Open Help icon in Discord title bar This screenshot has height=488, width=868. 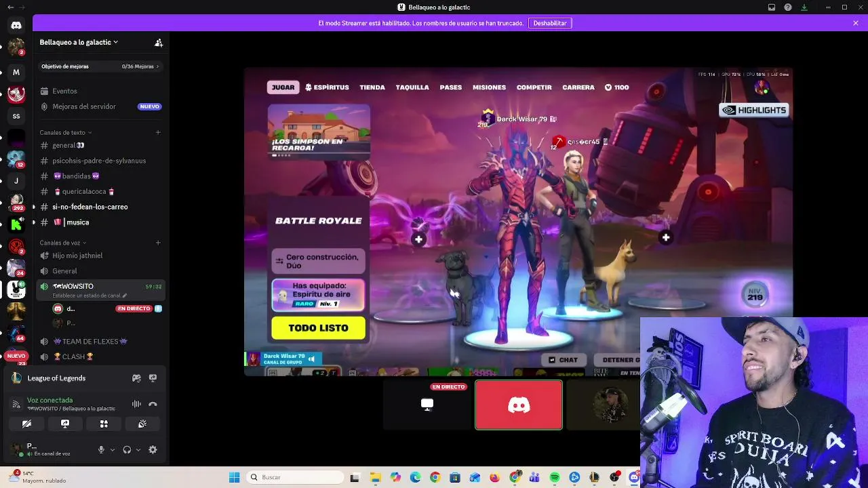pos(788,7)
